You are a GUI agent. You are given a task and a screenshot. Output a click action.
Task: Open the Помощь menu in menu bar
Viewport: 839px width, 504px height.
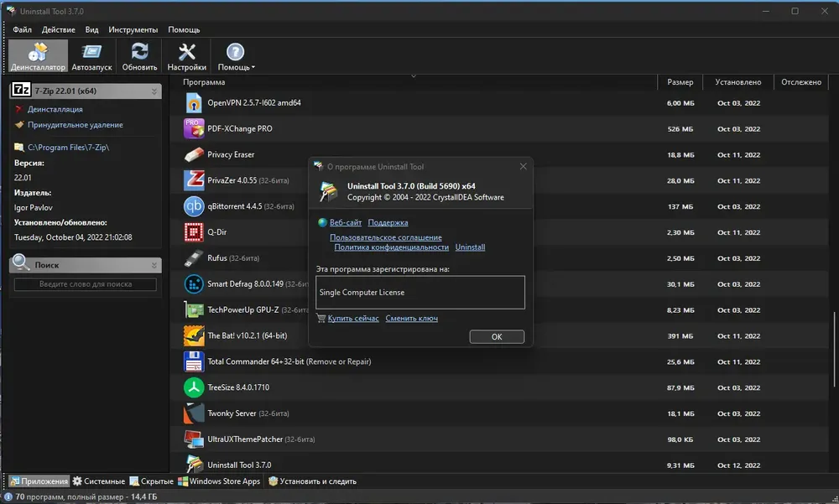(x=184, y=29)
